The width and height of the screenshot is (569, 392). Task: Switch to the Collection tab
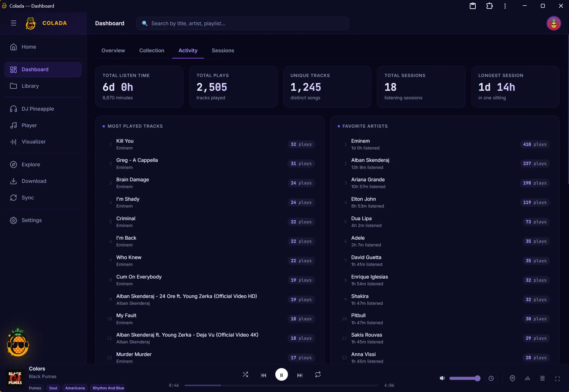click(152, 50)
